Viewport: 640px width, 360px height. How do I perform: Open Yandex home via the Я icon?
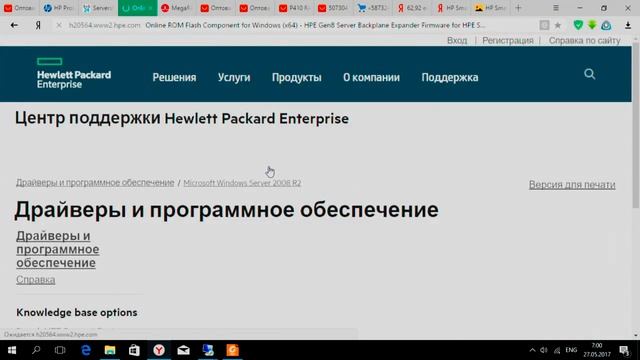tap(38, 25)
